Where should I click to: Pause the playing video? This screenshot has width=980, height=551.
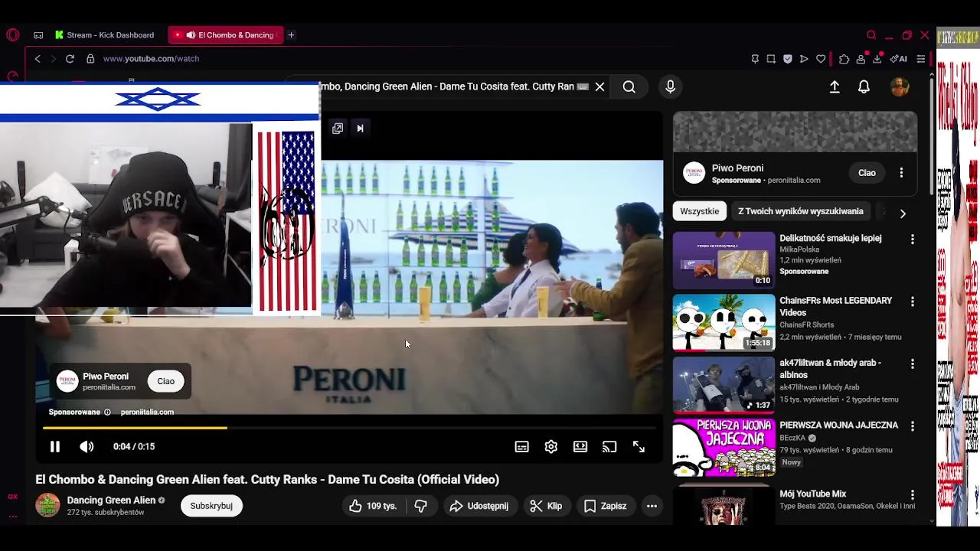click(55, 446)
